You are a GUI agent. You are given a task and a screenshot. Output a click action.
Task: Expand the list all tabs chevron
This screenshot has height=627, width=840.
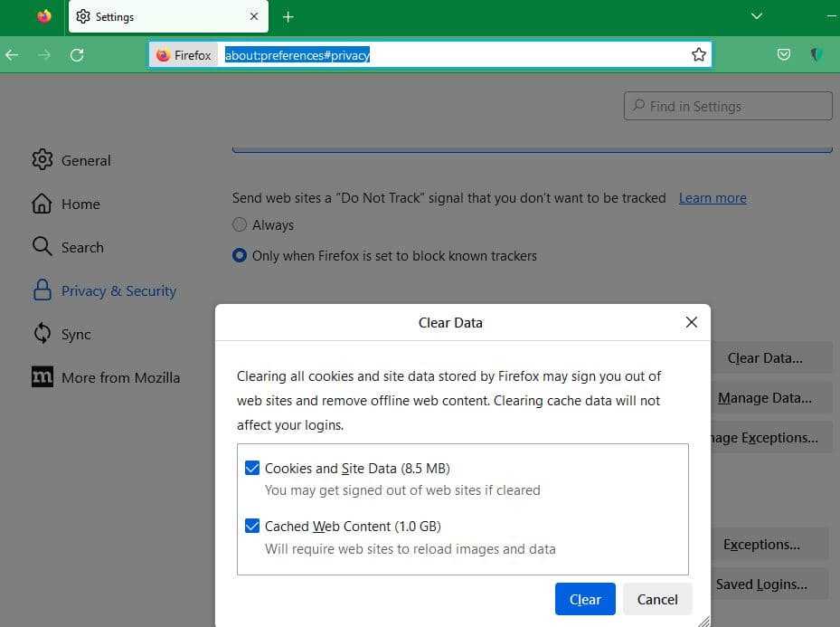(x=757, y=16)
